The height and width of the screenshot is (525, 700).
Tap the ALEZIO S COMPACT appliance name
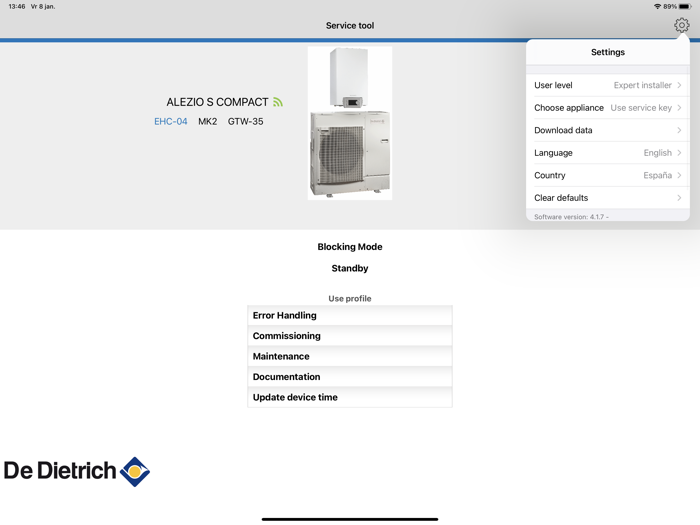(217, 102)
